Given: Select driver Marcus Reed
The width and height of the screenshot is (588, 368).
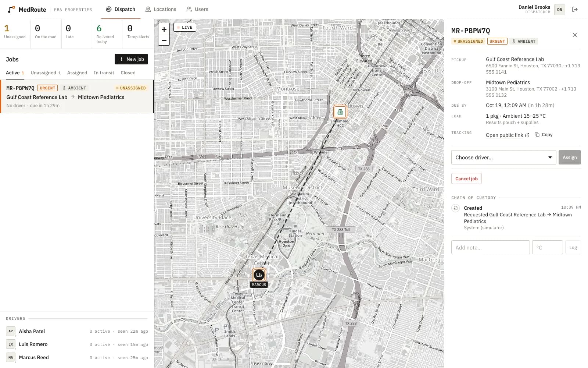Looking at the screenshot, I should click(x=77, y=358).
